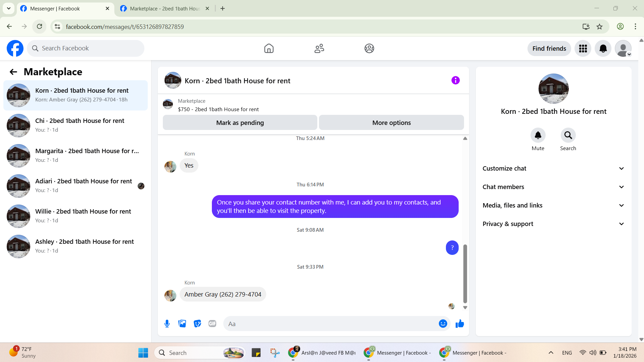Open the weather widget showing 72°F

[x=23, y=353]
